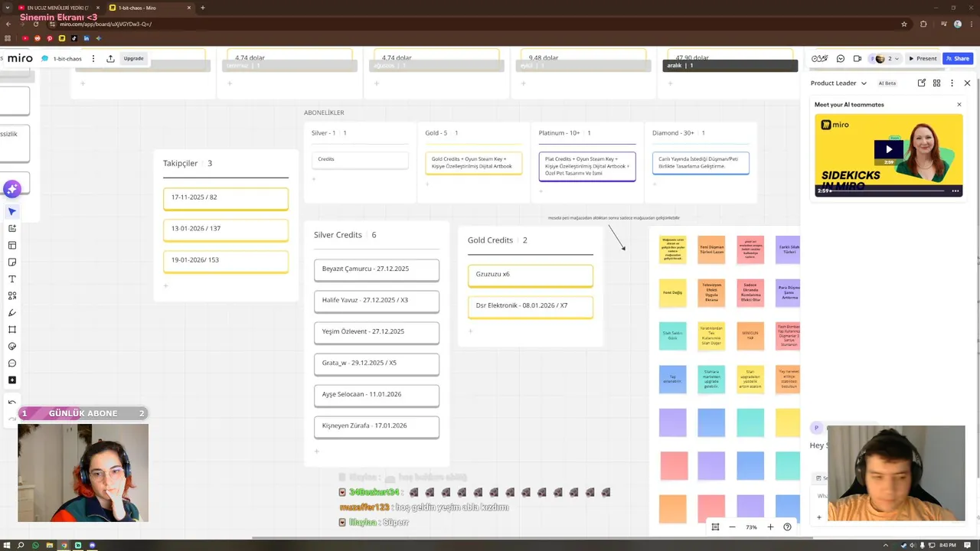Screen dimensions: 980x551
Task: Open the comments chat icon in header
Action: click(841, 58)
